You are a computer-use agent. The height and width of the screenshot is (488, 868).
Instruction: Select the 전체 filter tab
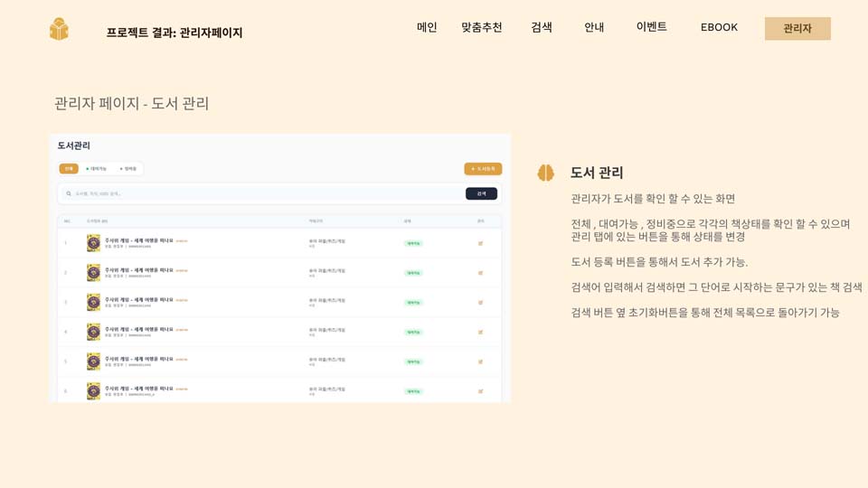pos(69,169)
